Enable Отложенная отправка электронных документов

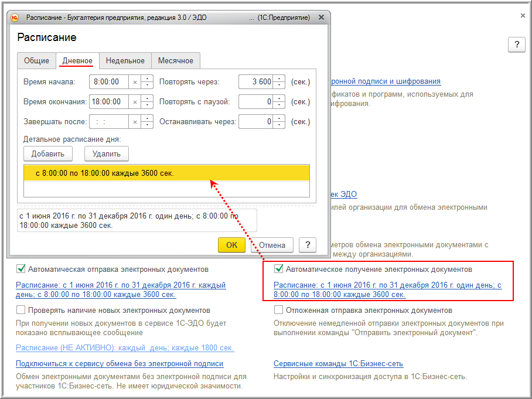click(x=278, y=310)
